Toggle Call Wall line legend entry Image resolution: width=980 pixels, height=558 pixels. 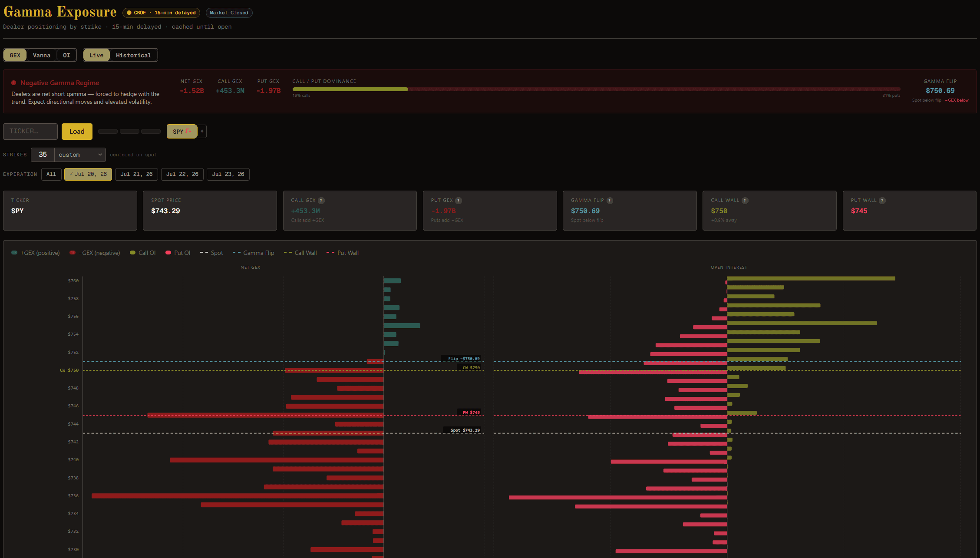point(300,253)
